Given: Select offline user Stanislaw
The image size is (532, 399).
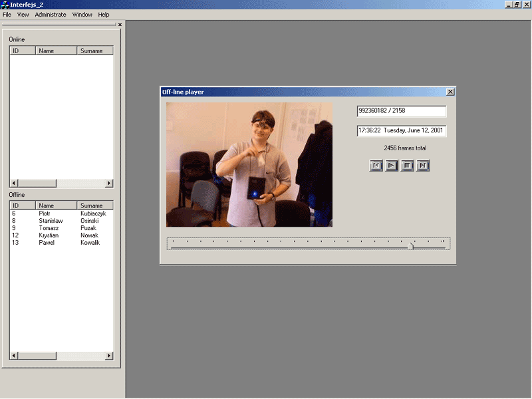Looking at the screenshot, I should (51, 221).
